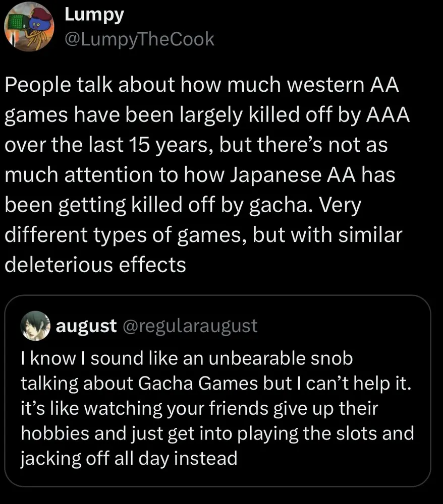Click august's small avatar in the quoted tweet
Image resolution: width=443 pixels, height=504 pixels.
[35, 327]
